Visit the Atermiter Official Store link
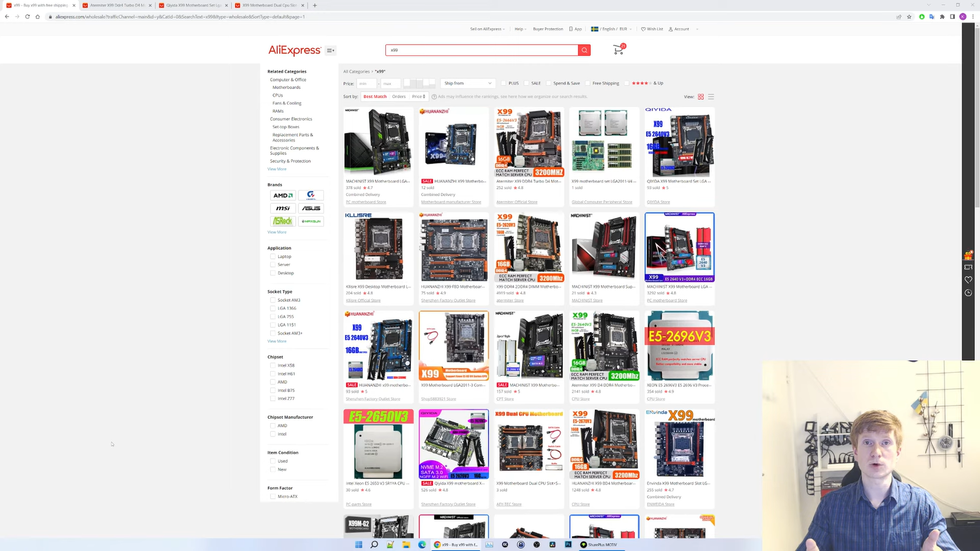 (x=517, y=202)
